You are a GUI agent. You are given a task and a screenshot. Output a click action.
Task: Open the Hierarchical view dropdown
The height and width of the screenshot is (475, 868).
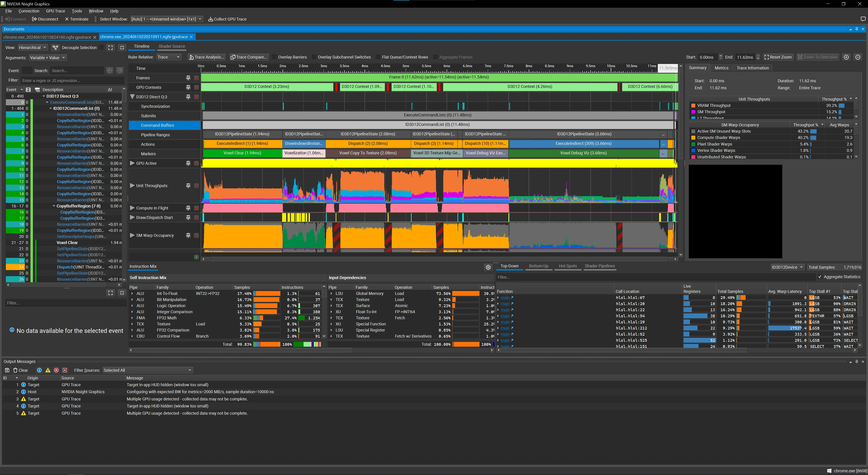point(33,47)
